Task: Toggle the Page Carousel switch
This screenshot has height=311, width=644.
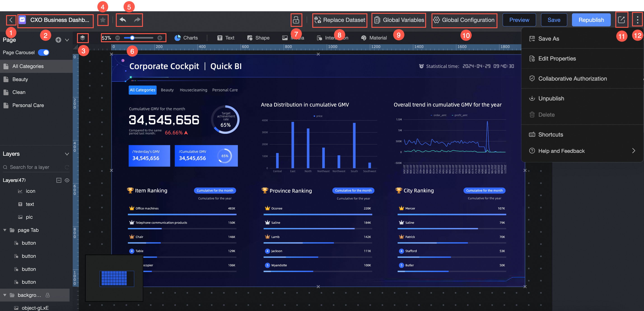Action: pos(44,52)
